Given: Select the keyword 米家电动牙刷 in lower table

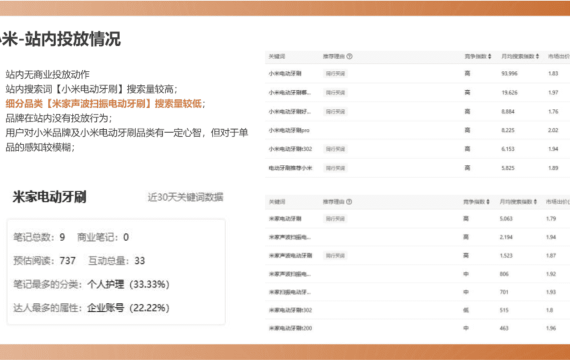Looking at the screenshot, I should (285, 219).
